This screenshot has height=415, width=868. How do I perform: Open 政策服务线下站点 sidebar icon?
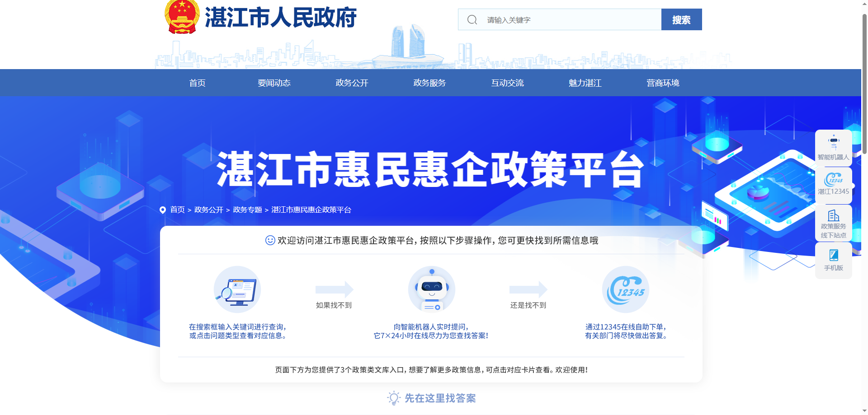click(x=833, y=223)
